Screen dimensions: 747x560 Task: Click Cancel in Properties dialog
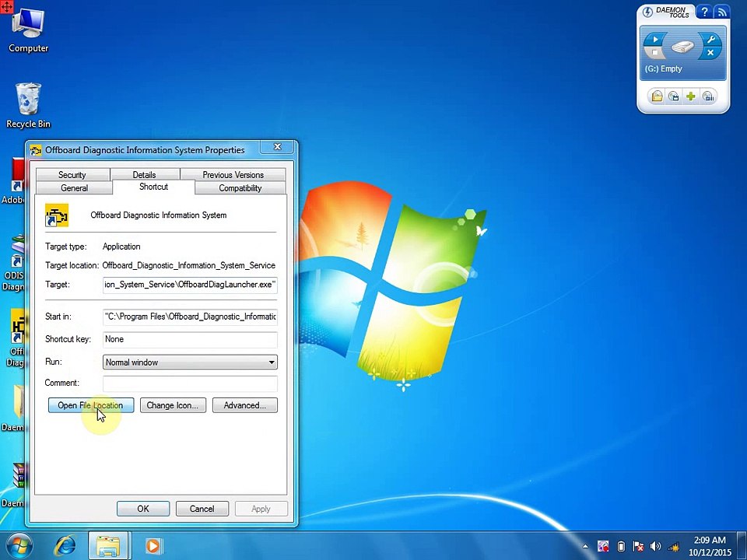click(x=202, y=509)
